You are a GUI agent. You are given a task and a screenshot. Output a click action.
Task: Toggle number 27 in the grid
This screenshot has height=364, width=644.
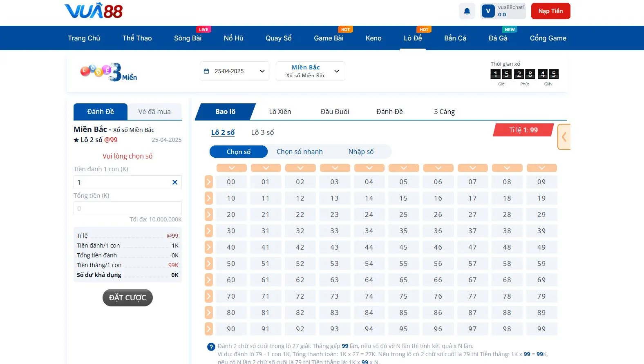(472, 214)
